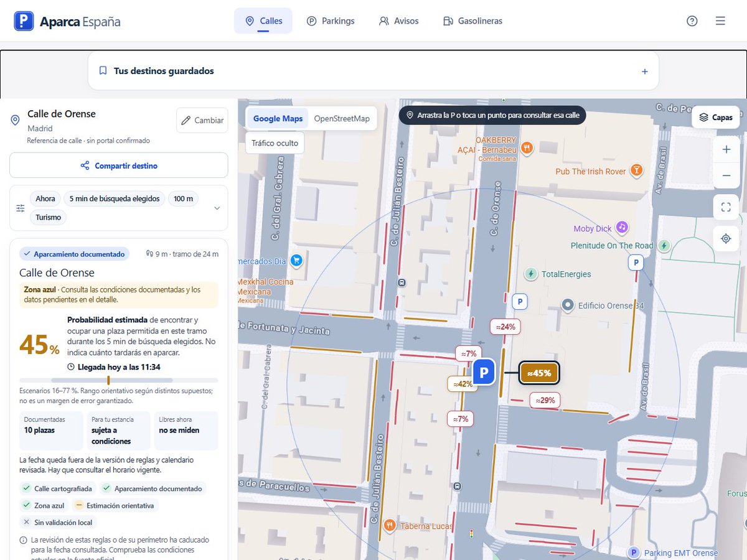
Task: Select the ≈24% street segment label
Action: click(x=505, y=327)
